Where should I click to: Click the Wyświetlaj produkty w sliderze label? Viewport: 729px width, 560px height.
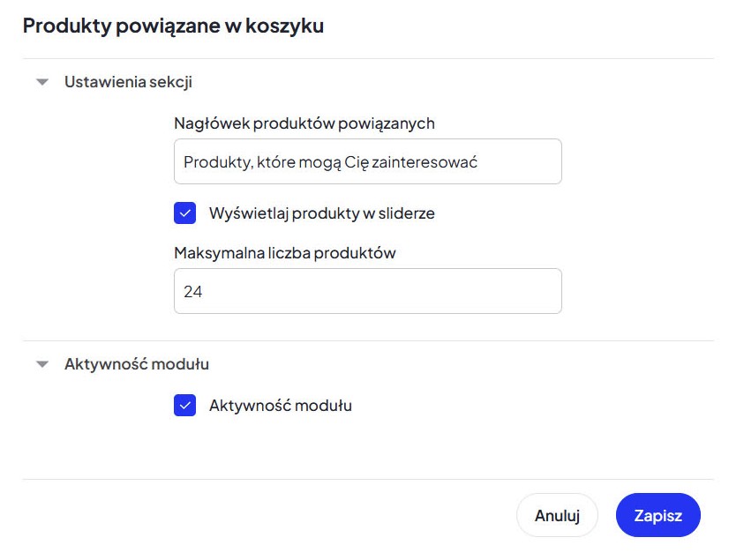click(321, 213)
